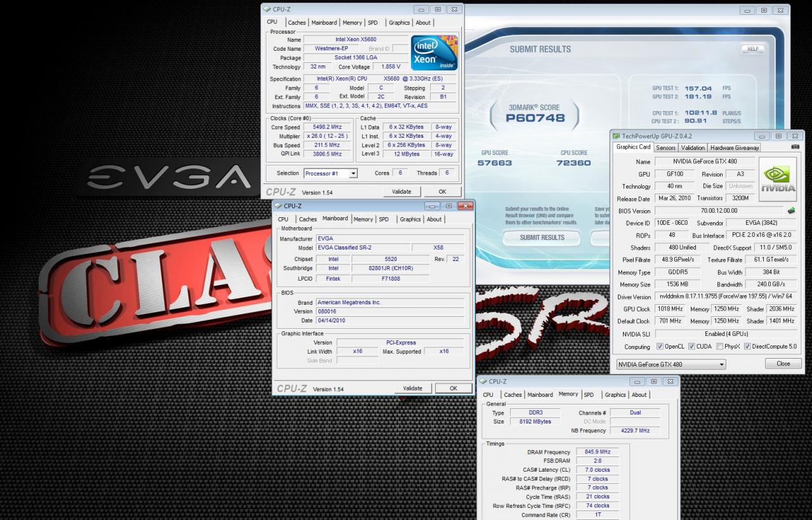
Task: Select Hardware Giveaway tab in GPU-Z
Action: coord(734,148)
